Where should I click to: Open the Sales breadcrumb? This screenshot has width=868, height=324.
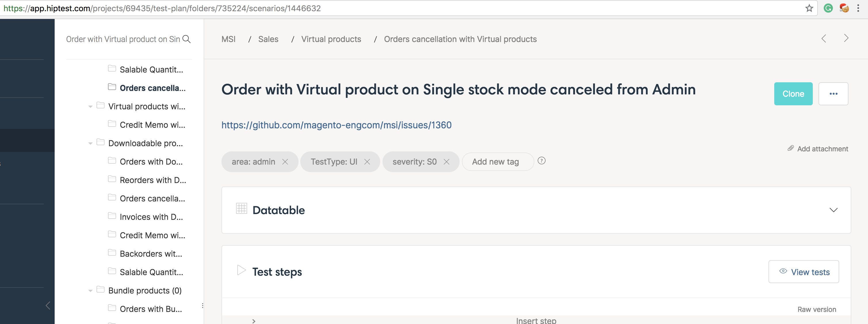tap(268, 39)
